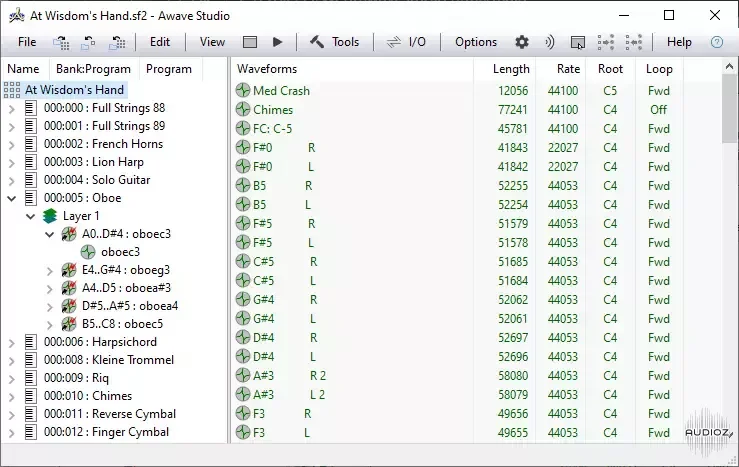Screen dimensions: 739x467
Task: Open the I/O menu
Action: [x=417, y=42]
